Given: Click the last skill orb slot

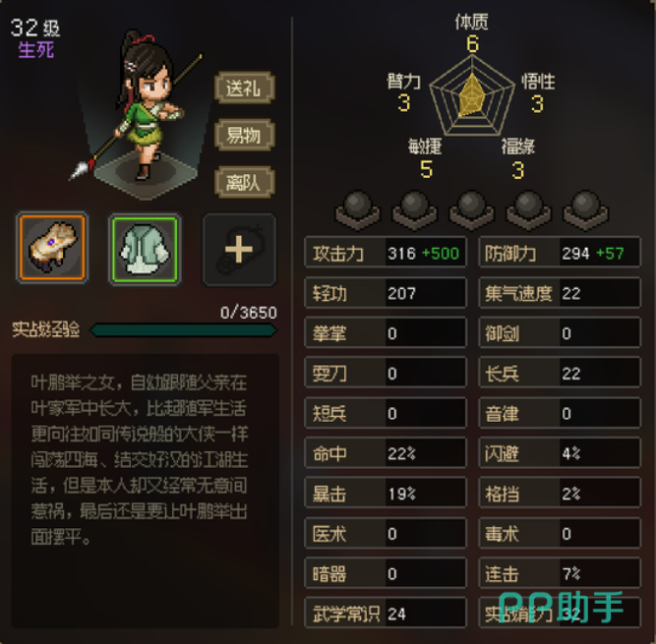Looking at the screenshot, I should click(586, 210).
